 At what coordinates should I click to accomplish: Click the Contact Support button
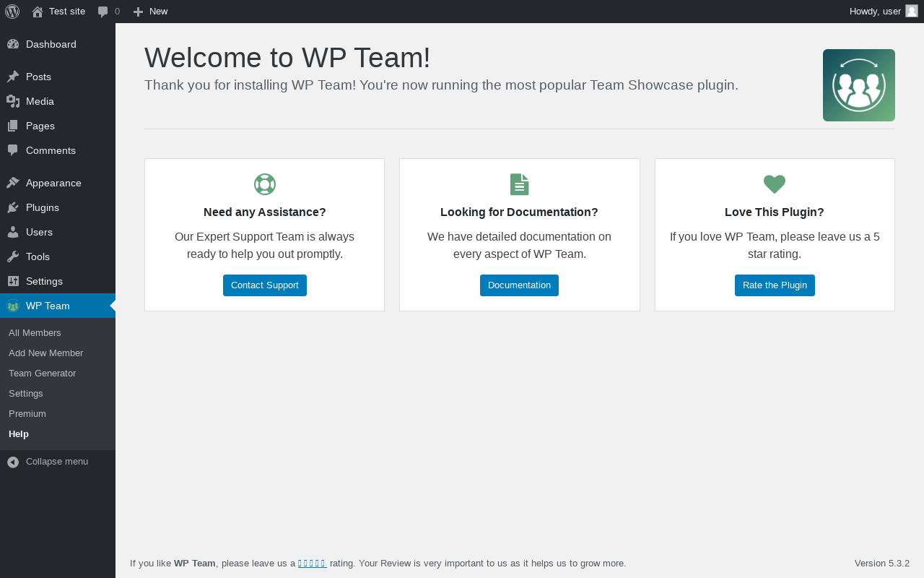point(265,285)
